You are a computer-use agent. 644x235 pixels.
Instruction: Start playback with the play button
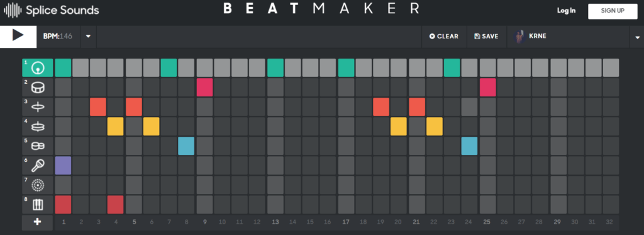[18, 36]
